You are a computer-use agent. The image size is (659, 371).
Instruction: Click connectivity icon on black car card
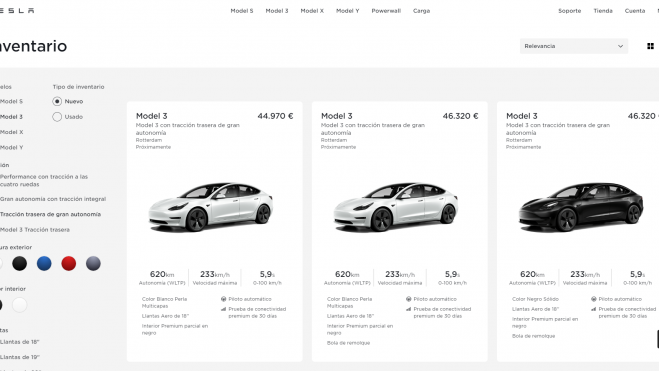click(593, 309)
